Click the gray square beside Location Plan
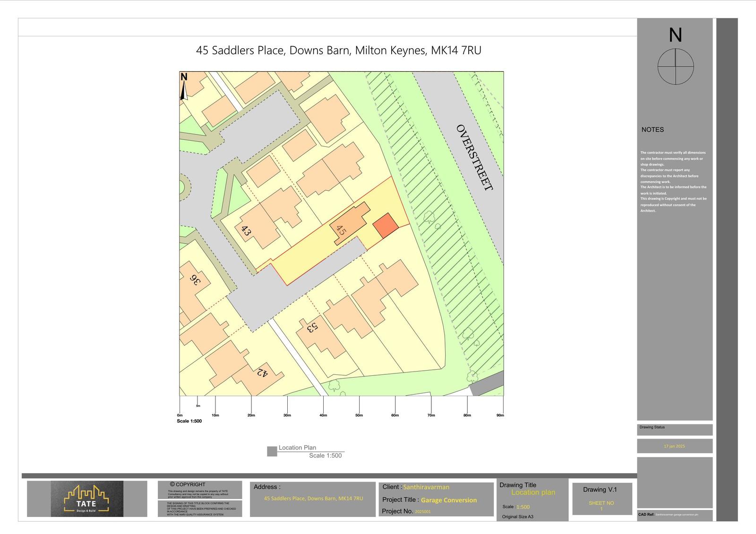This screenshot has height=534, width=756. click(272, 451)
